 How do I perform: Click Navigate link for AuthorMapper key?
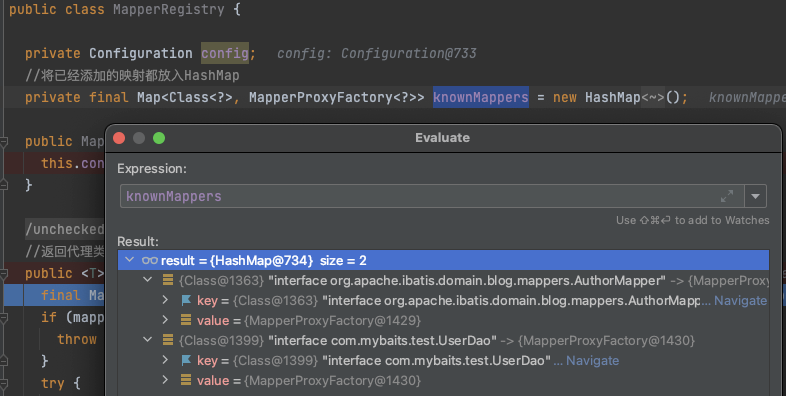point(740,300)
